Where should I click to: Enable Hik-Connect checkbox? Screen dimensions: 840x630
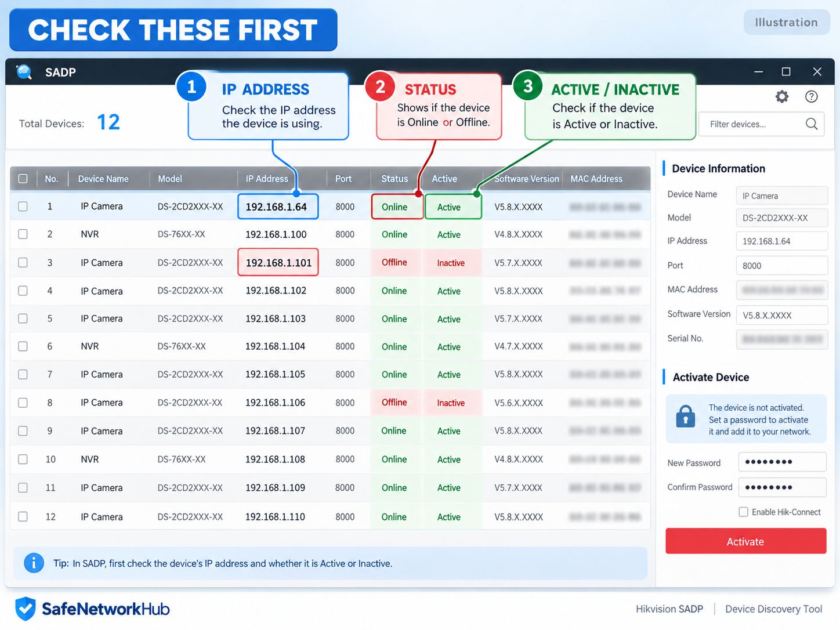pos(743,512)
